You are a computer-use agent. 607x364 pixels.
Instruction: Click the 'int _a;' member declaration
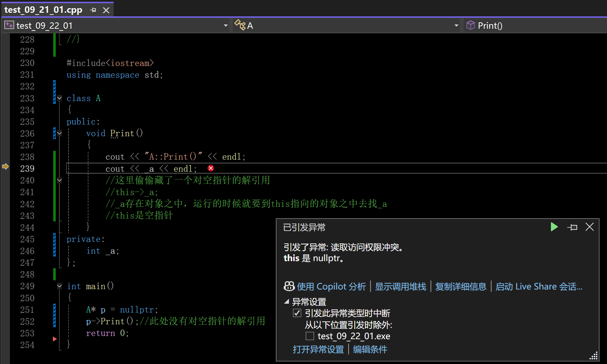pos(103,251)
